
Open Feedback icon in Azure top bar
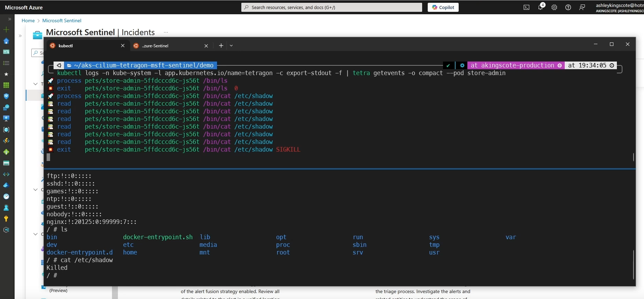click(582, 7)
